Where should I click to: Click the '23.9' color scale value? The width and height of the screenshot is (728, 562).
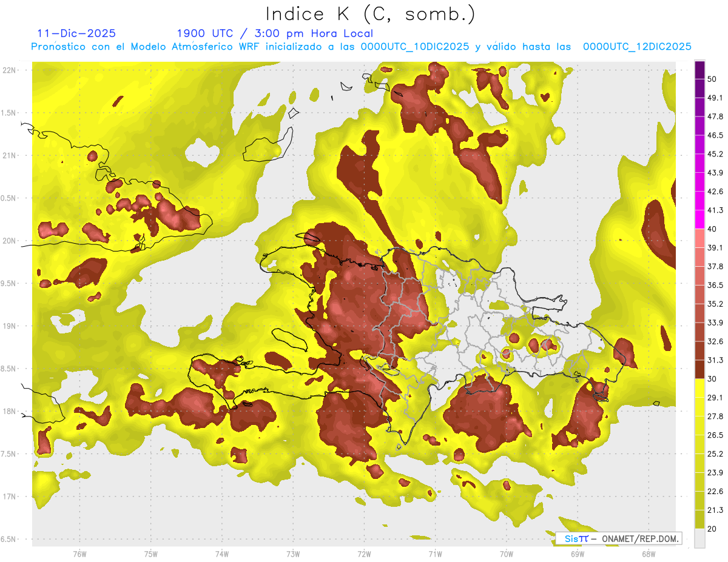pos(715,473)
